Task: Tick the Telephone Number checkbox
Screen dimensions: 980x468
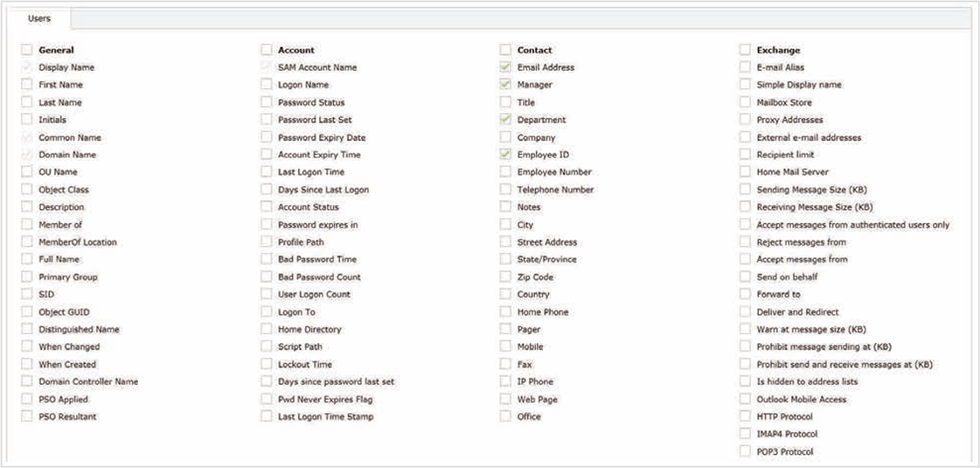Action: [505, 190]
